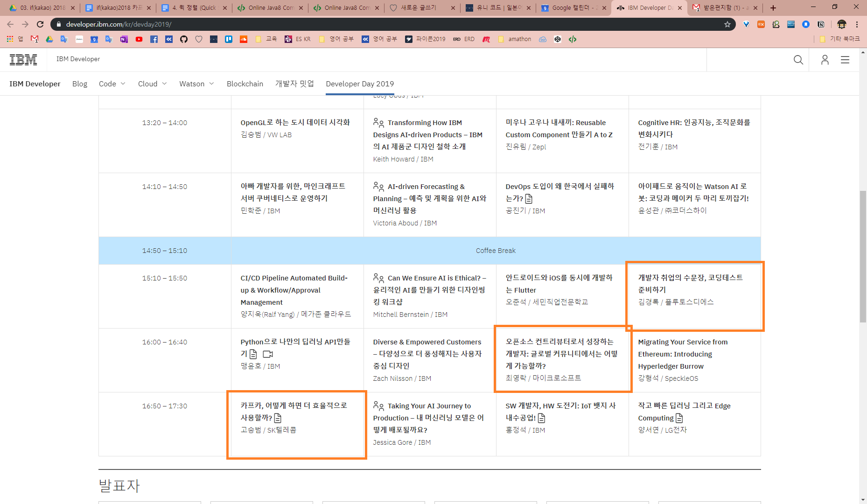Open the Facebook bookmark

point(154,39)
